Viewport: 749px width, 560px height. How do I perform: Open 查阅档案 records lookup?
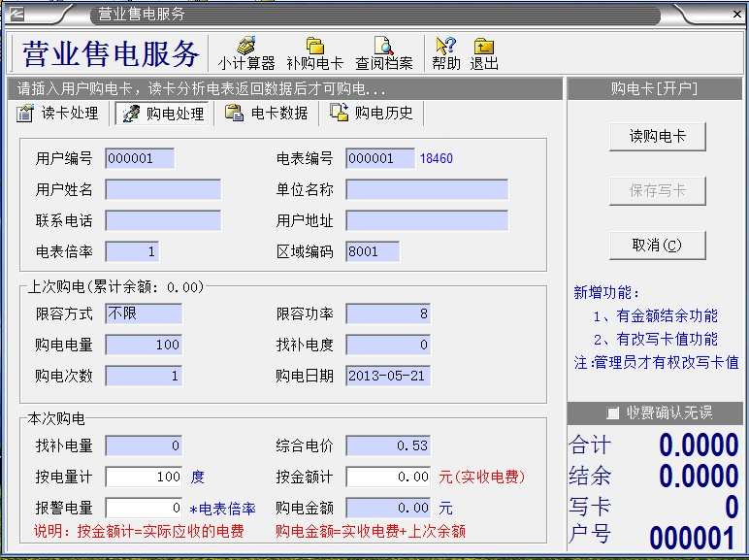tap(383, 53)
